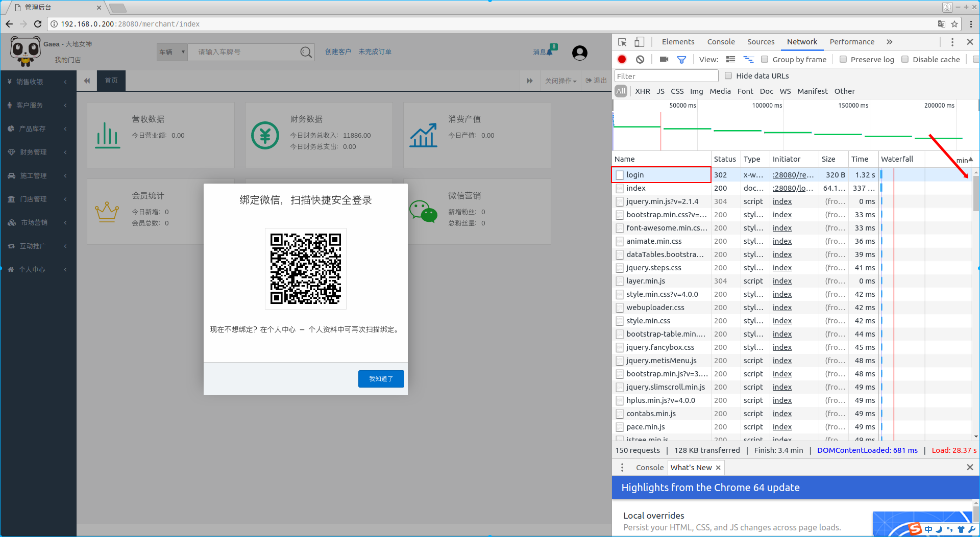The height and width of the screenshot is (537, 980).
Task: Toggle capture screenshots camera icon
Action: [664, 60]
